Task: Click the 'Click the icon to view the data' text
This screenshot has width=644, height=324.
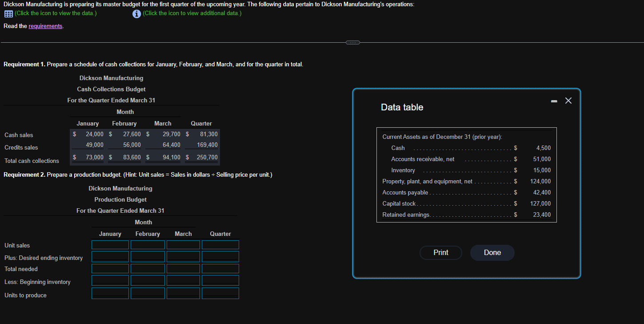Action: pos(56,13)
